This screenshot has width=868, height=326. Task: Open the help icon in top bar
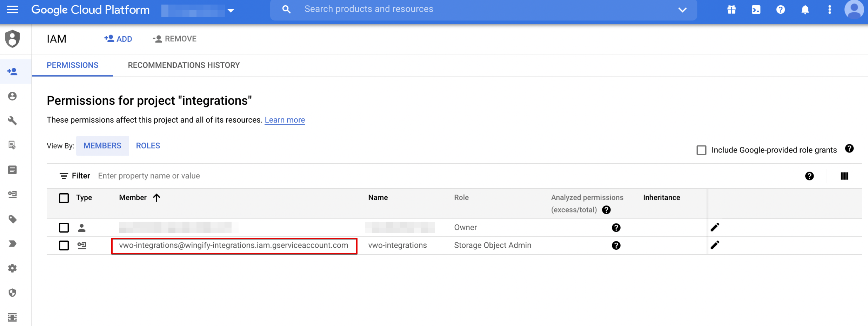(781, 9)
